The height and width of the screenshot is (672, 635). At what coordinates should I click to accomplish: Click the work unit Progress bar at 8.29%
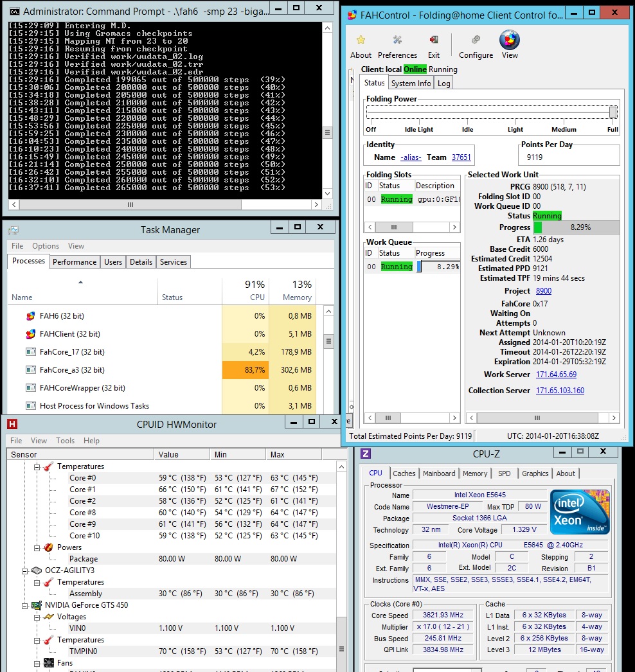pos(576,227)
